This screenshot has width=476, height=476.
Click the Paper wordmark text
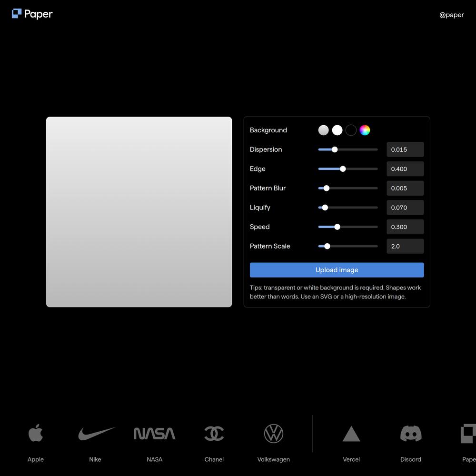pyautogui.click(x=38, y=14)
